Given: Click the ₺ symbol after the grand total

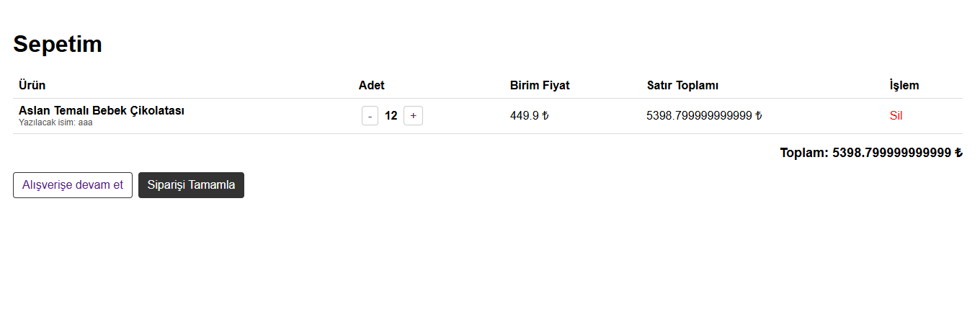Looking at the screenshot, I should click(x=958, y=153).
